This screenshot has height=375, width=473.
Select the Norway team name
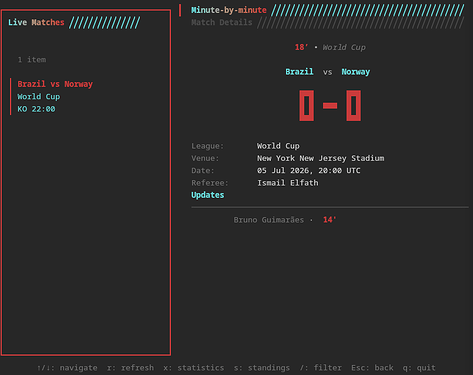click(x=356, y=72)
